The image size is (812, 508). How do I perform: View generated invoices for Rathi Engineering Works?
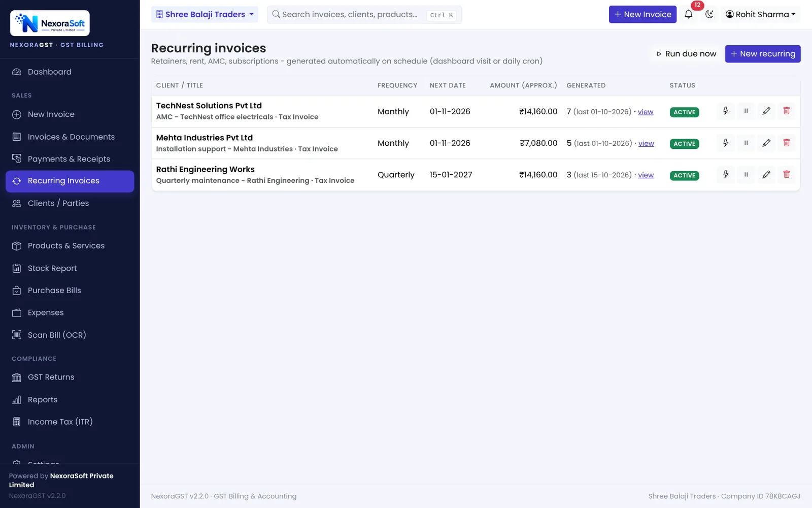coord(646,175)
